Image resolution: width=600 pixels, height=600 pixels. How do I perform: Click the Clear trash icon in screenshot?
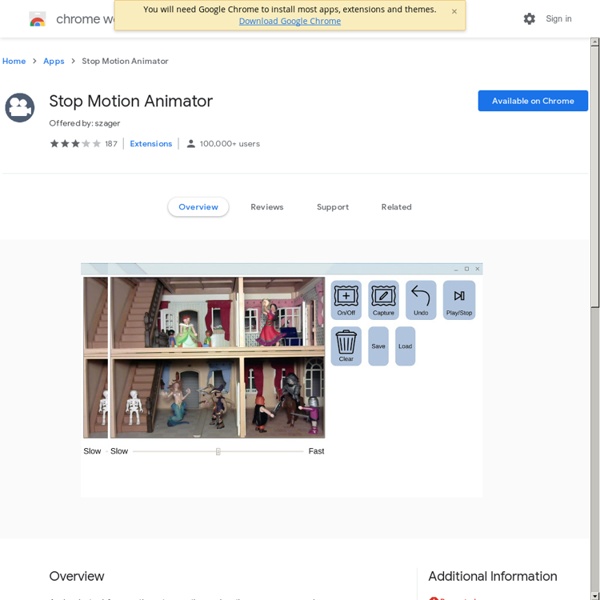tap(346, 346)
